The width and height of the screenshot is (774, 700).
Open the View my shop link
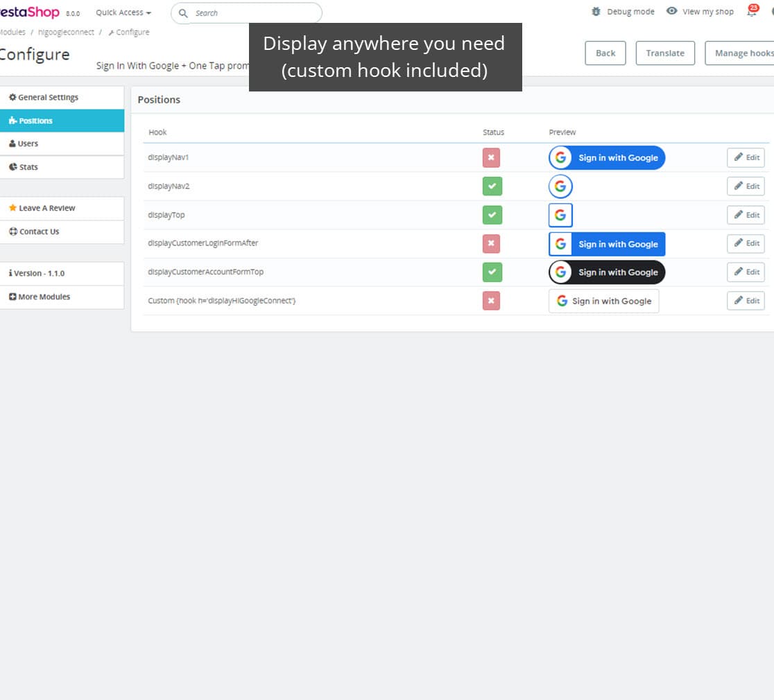(x=708, y=11)
